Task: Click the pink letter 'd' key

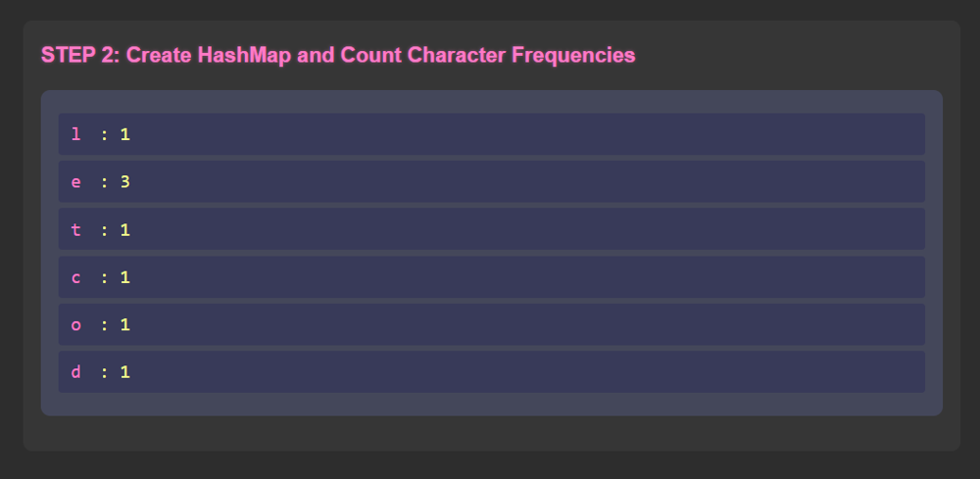Action: (76, 372)
